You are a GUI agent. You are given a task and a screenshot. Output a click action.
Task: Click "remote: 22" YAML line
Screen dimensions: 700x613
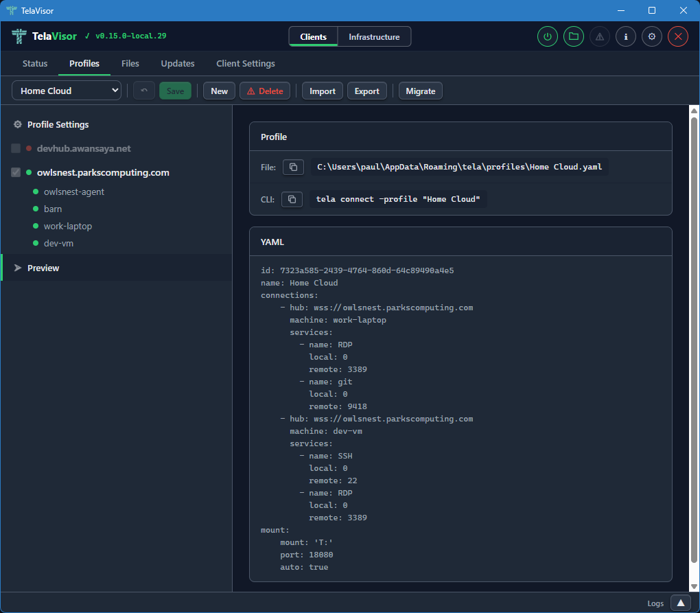(333, 481)
